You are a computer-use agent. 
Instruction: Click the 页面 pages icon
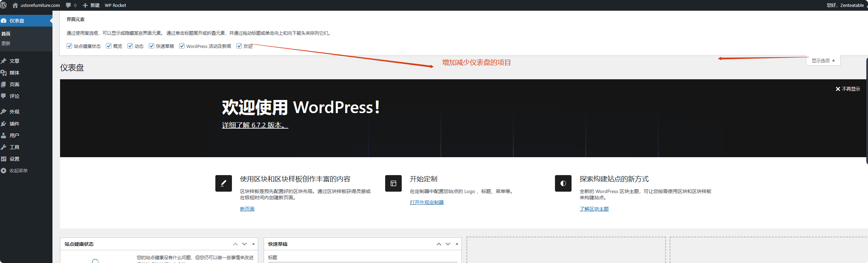click(4, 84)
